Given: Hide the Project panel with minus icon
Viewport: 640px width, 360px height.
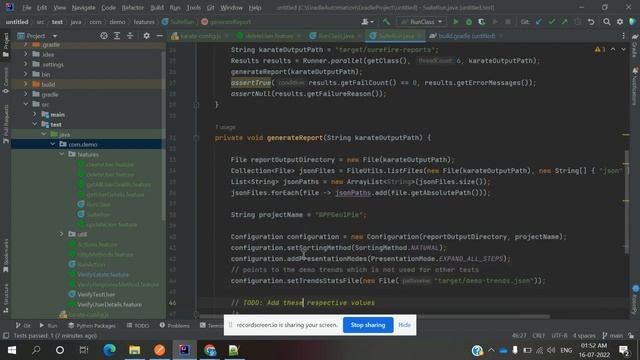Looking at the screenshot, I should point(160,36).
